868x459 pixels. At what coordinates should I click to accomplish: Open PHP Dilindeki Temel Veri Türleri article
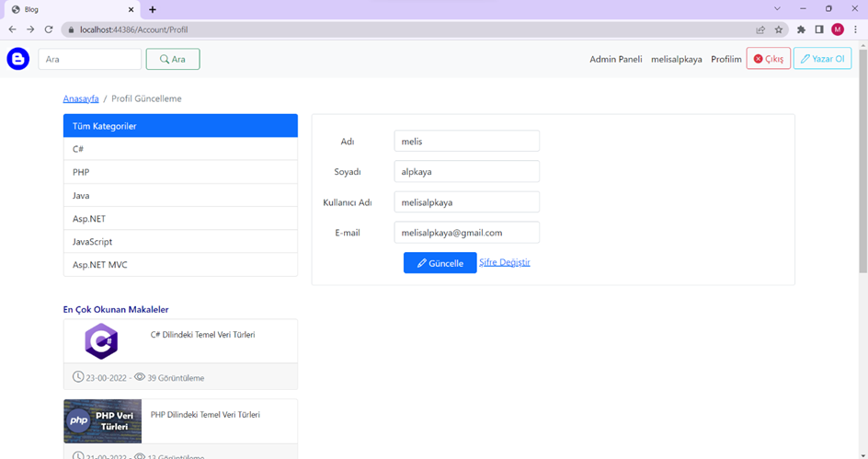coord(205,415)
